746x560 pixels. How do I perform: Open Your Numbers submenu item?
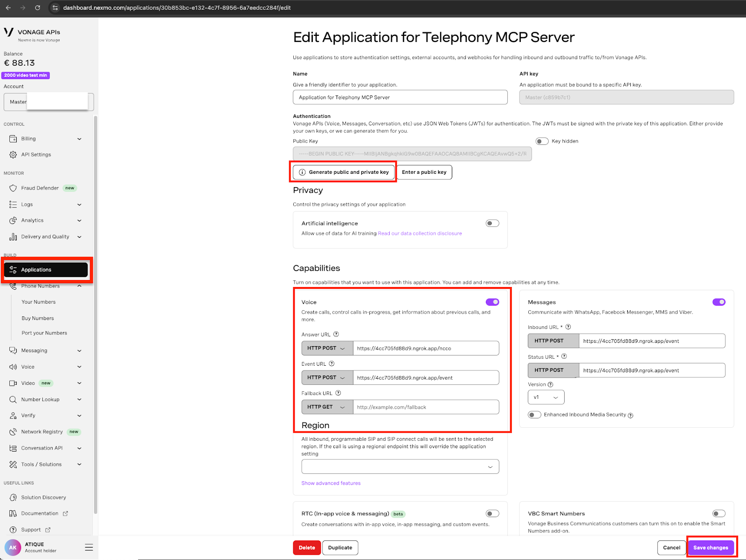click(x=39, y=302)
